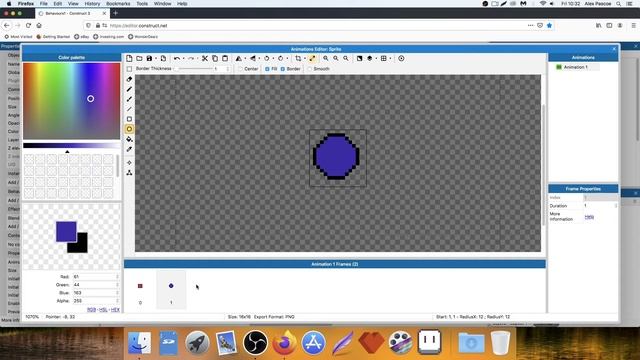Image resolution: width=640 pixels, height=360 pixels.
Task: Click the Border Thickness value stepper
Action: click(x=228, y=69)
